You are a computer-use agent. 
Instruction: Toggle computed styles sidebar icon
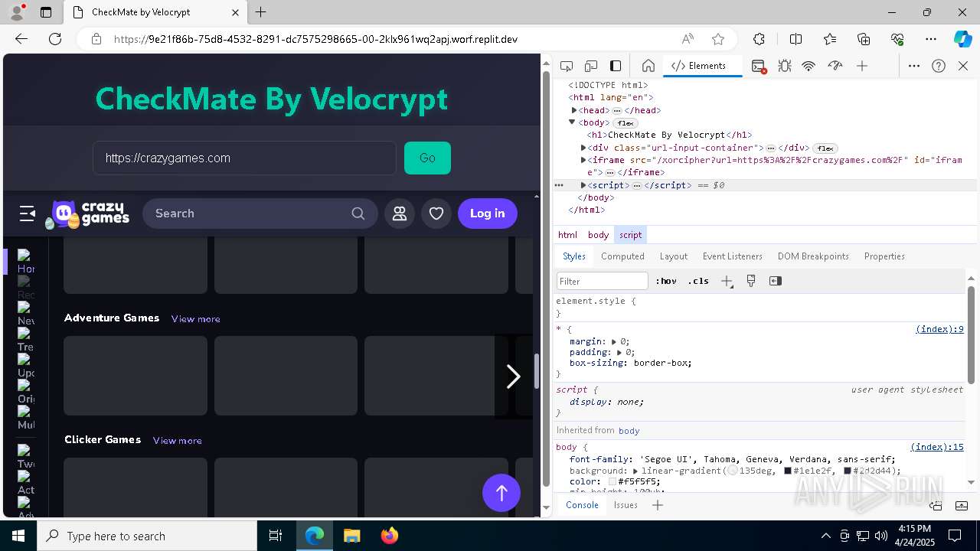coord(776,281)
